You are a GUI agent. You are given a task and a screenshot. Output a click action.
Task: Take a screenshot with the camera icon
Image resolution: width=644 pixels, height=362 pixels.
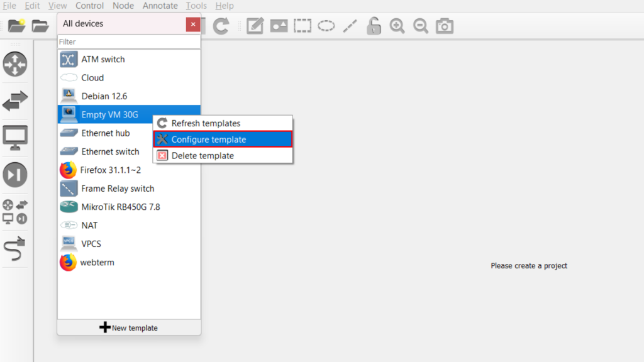pos(445,26)
